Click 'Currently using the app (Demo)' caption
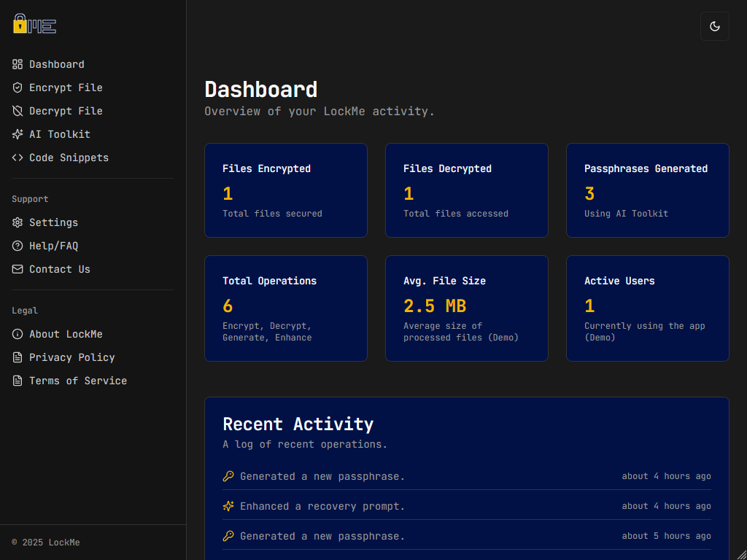Screen dimensions: 747x560 (645, 332)
